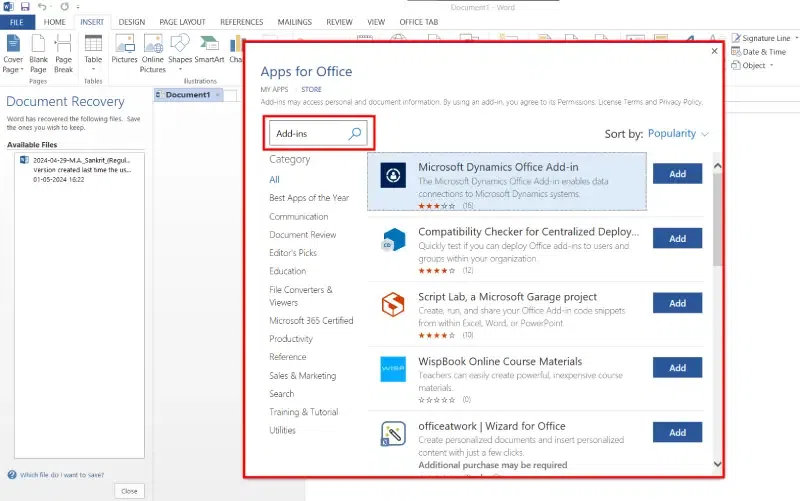Click the search magnifier icon in Apps for Office
Screen dimensions: 800x501
point(355,133)
